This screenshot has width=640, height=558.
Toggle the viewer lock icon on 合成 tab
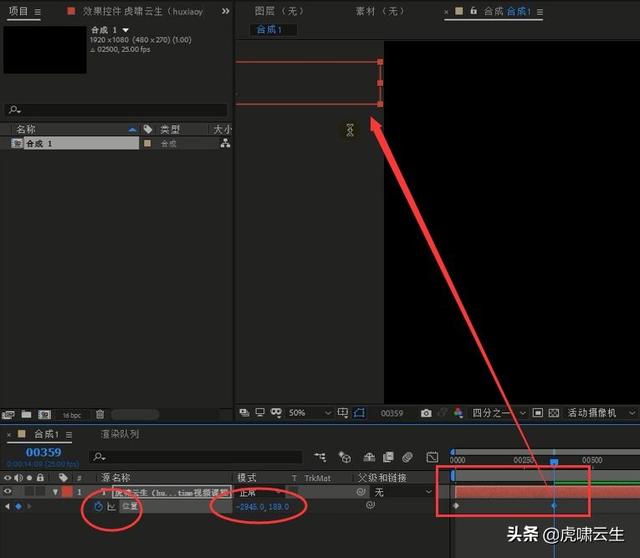coord(473,11)
